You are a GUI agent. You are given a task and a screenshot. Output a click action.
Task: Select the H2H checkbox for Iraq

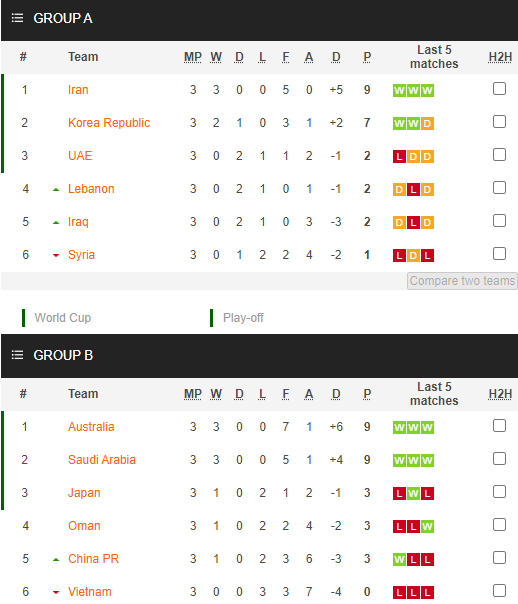[x=499, y=221]
